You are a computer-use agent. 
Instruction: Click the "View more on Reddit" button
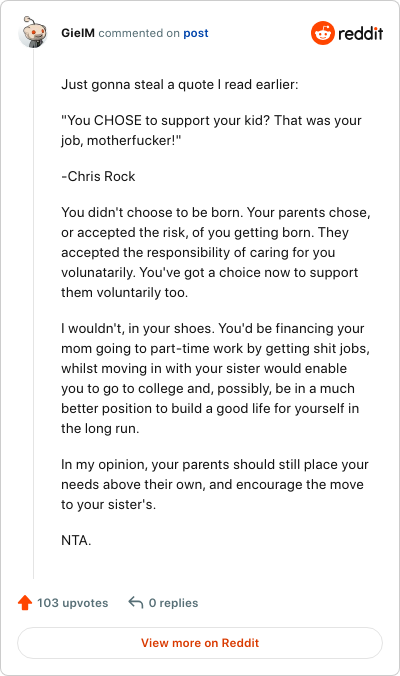pyautogui.click(x=200, y=643)
